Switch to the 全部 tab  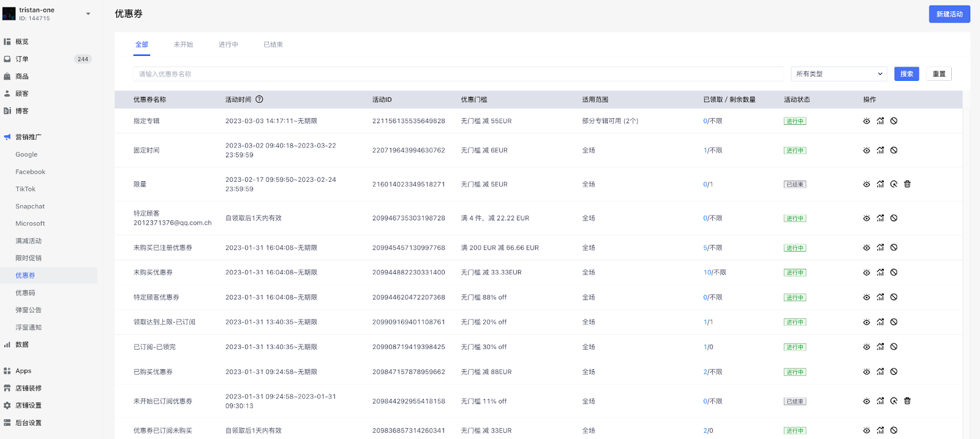pyautogui.click(x=142, y=45)
